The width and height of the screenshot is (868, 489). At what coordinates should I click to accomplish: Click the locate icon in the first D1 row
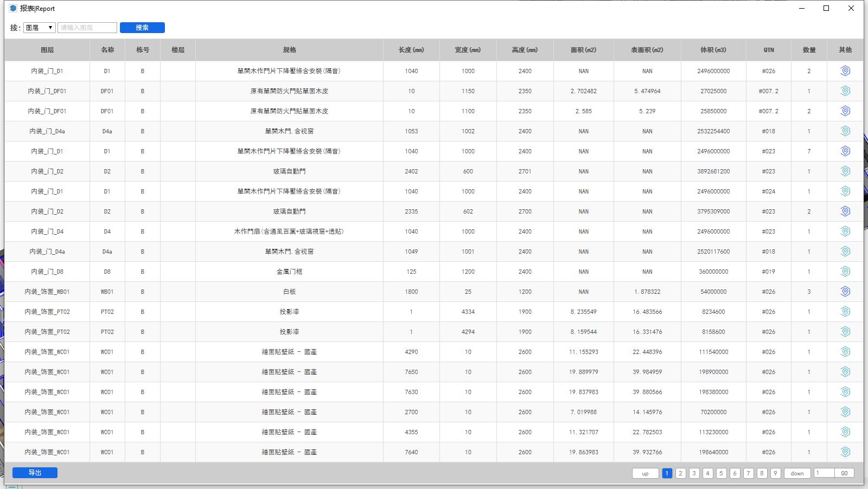click(x=845, y=71)
